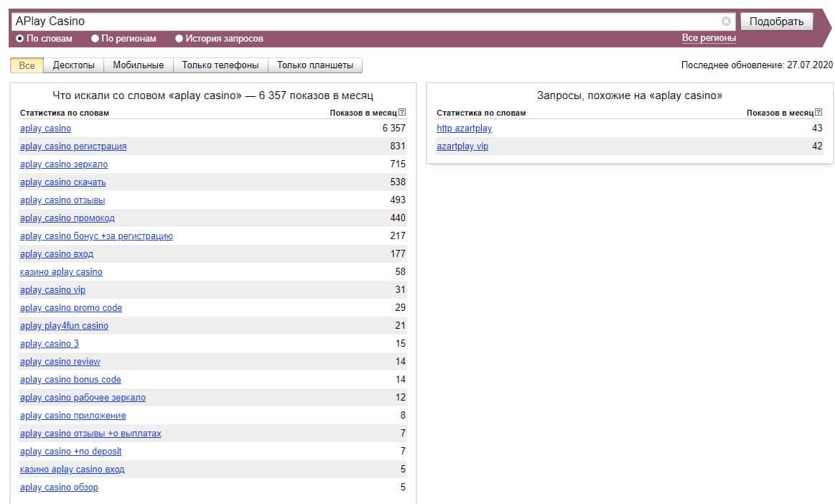Click the help icon in the left table header

tap(402, 112)
